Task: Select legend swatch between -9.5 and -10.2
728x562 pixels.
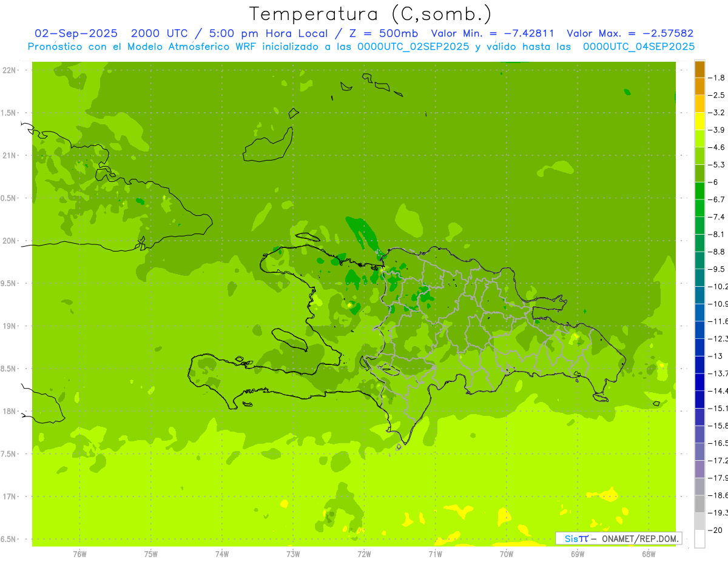Action: point(699,278)
